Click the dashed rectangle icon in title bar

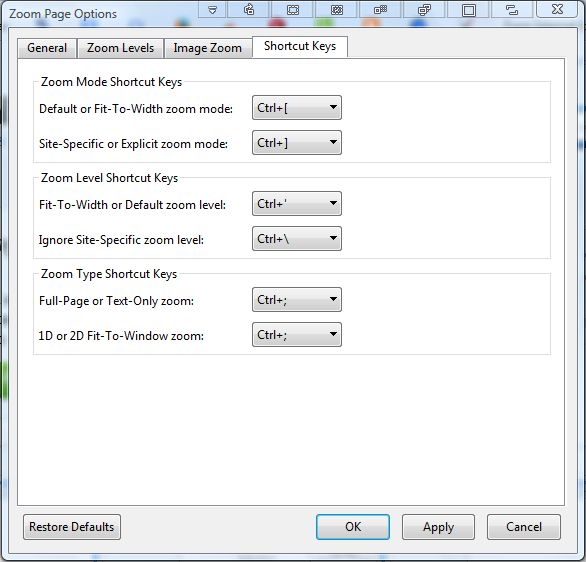click(x=293, y=9)
